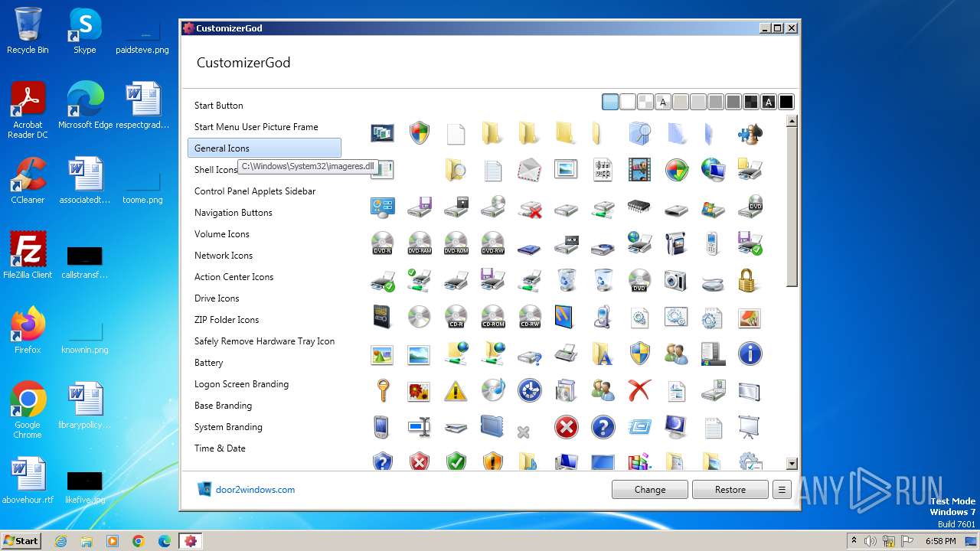Choose the light blue background swatch

tap(610, 102)
